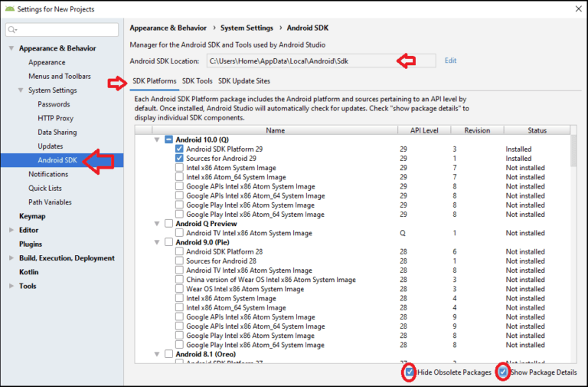Toggle Show Package Details checkbox
This screenshot has height=387, width=588.
(x=502, y=372)
